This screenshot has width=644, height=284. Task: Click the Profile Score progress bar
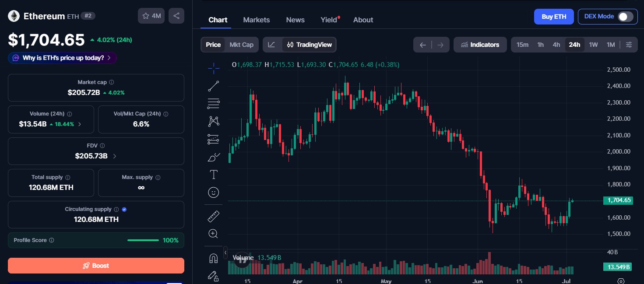click(x=143, y=240)
